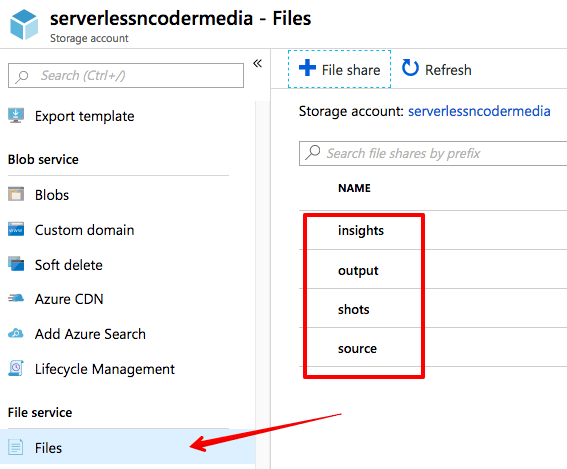Screen dimensions: 567x469
Task: Click the Files document icon
Action: coord(16,447)
